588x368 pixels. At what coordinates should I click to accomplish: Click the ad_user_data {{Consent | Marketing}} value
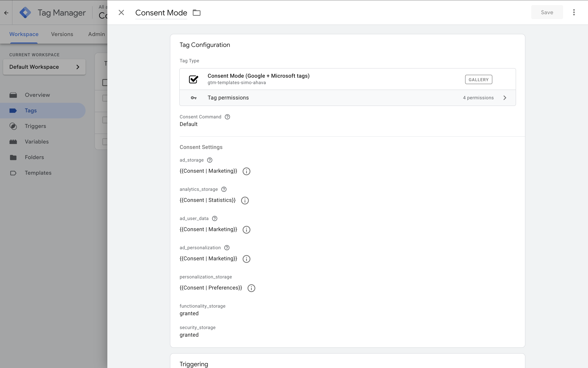208,229
